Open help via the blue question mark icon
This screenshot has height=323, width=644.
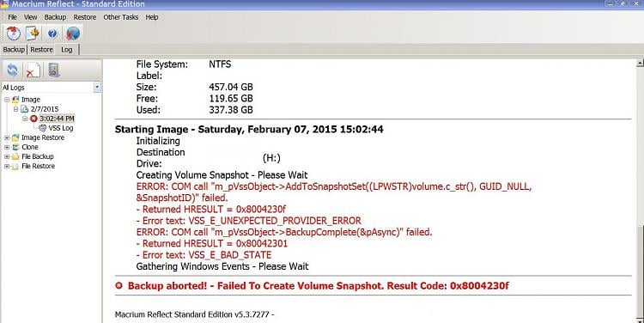tap(52, 34)
